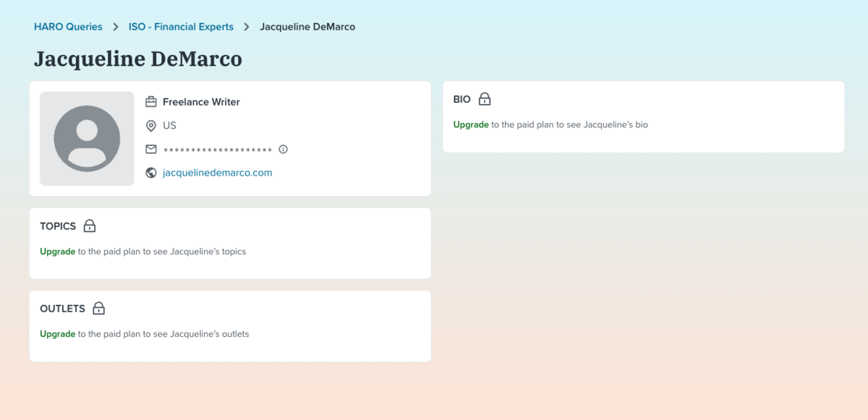
Task: Click the Jacqueline DeMarco breadcrumb item
Action: tap(307, 27)
